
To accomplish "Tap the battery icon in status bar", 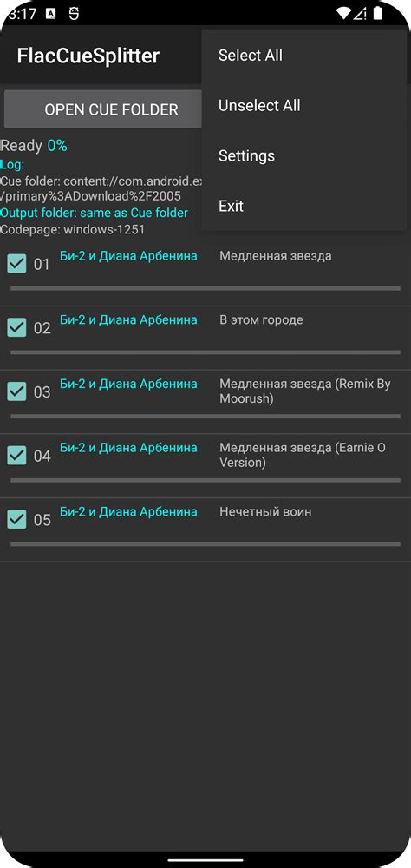I will pyautogui.click(x=378, y=13).
